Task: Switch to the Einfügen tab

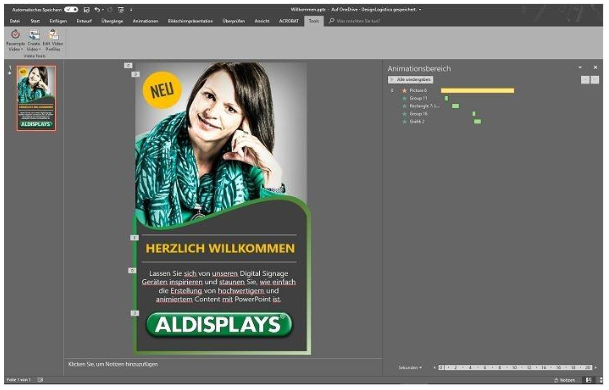Action: click(58, 21)
